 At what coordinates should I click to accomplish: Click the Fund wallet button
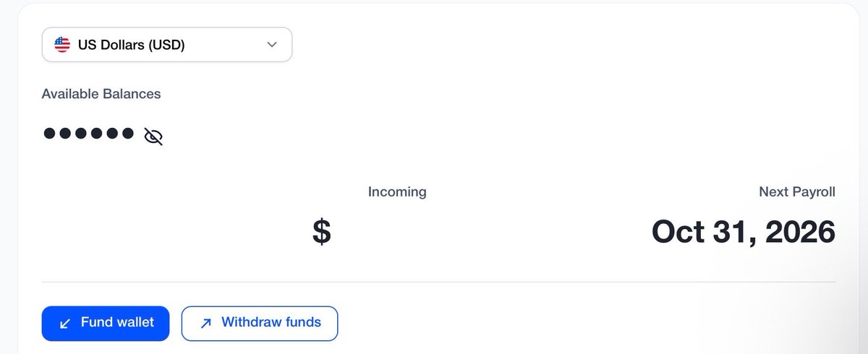pyautogui.click(x=106, y=323)
